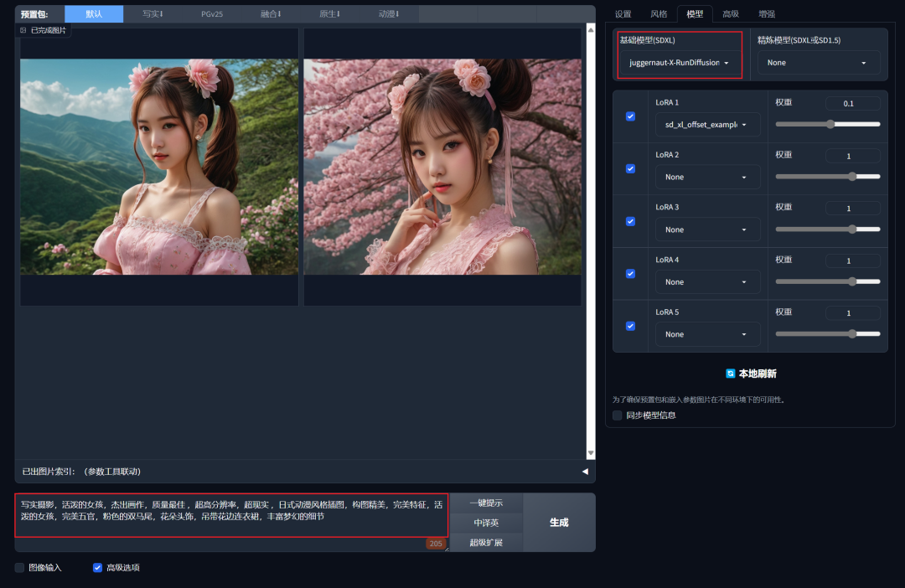This screenshot has width=905, height=588.
Task: Click the 生成 generate button
Action: click(559, 522)
